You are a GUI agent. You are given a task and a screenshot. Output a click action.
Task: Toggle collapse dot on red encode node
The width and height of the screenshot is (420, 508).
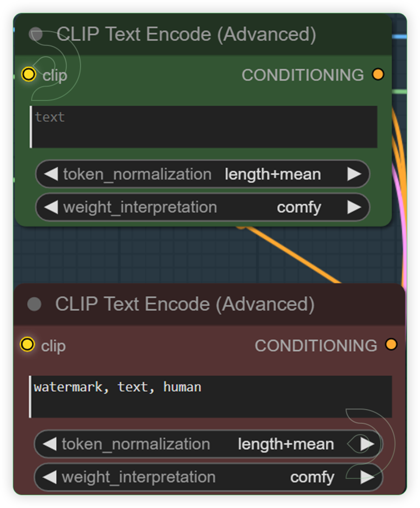34,304
